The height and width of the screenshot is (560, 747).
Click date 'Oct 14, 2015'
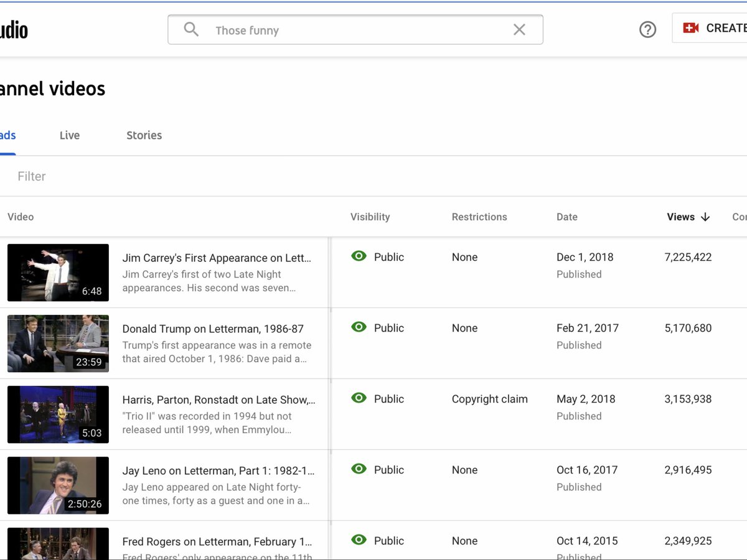coord(587,541)
